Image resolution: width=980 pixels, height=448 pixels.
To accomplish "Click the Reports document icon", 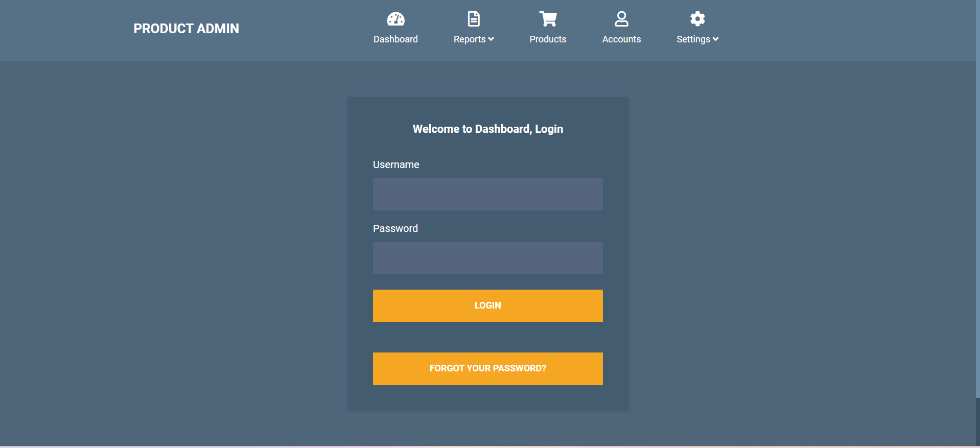I will tap(474, 19).
